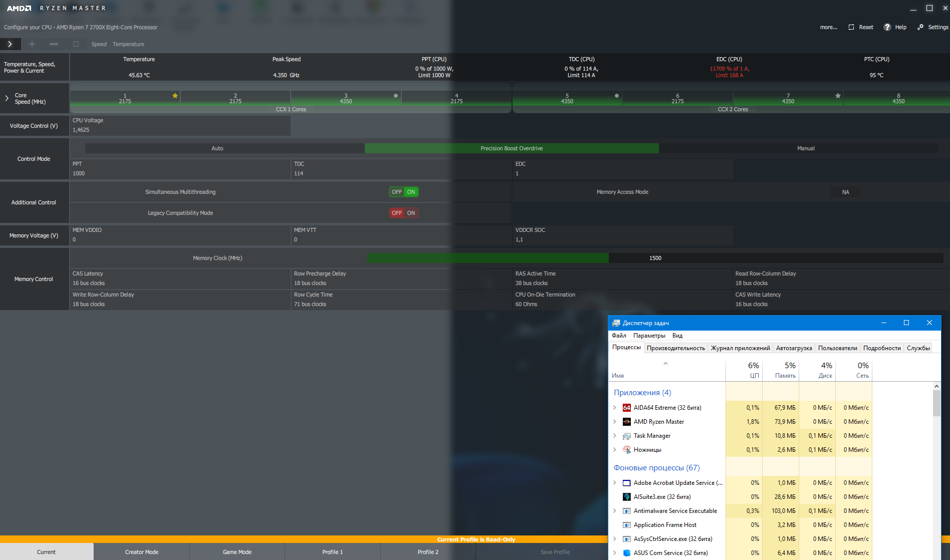Expand the AIDA64 Extreme process row
Image resolution: width=950 pixels, height=560 pixels.
615,408
